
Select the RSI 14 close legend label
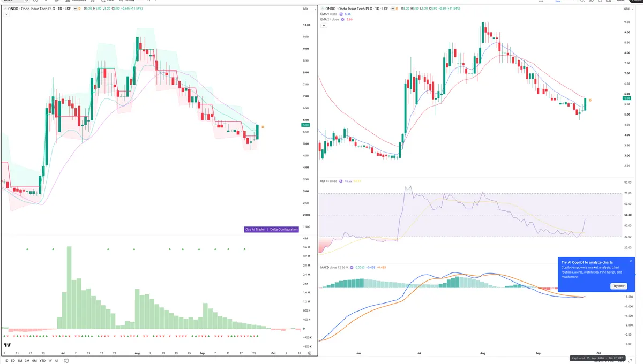[328, 181]
